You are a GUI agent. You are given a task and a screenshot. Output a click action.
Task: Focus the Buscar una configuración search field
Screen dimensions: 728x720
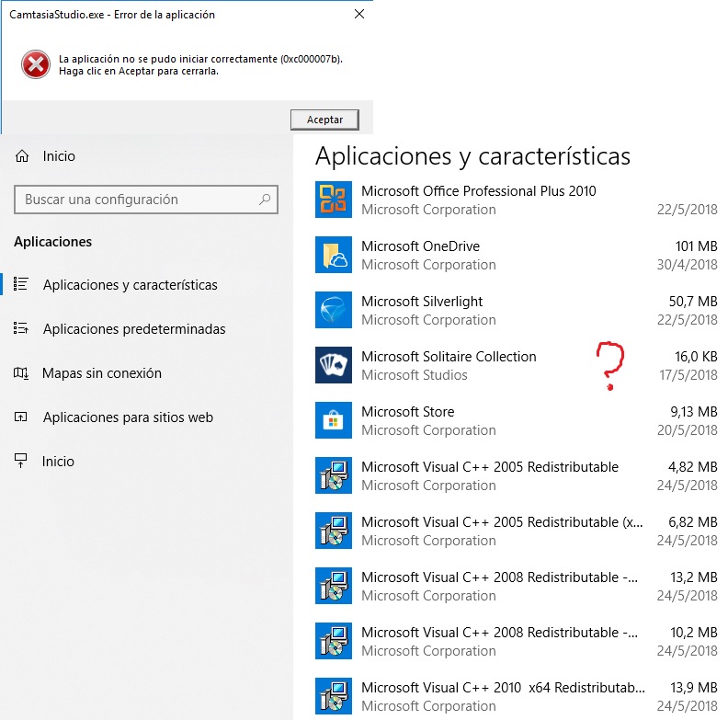146,200
